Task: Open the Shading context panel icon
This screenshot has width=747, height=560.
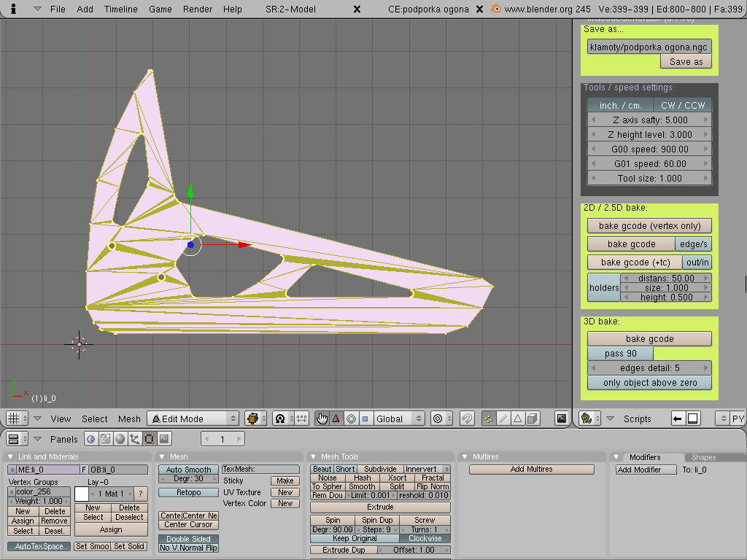Action: point(120,439)
